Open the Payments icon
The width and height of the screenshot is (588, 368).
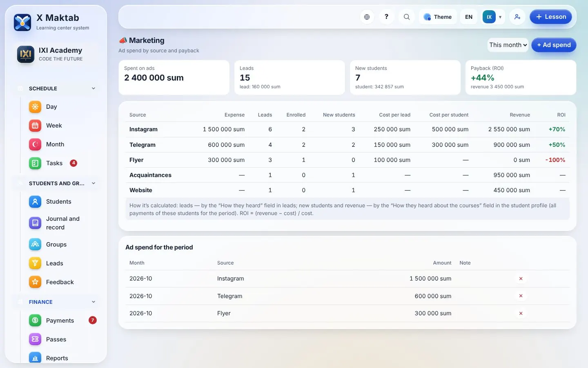(x=35, y=321)
